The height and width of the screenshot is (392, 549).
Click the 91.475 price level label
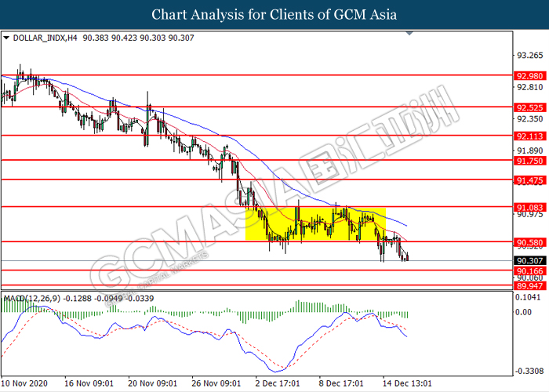[x=529, y=180]
